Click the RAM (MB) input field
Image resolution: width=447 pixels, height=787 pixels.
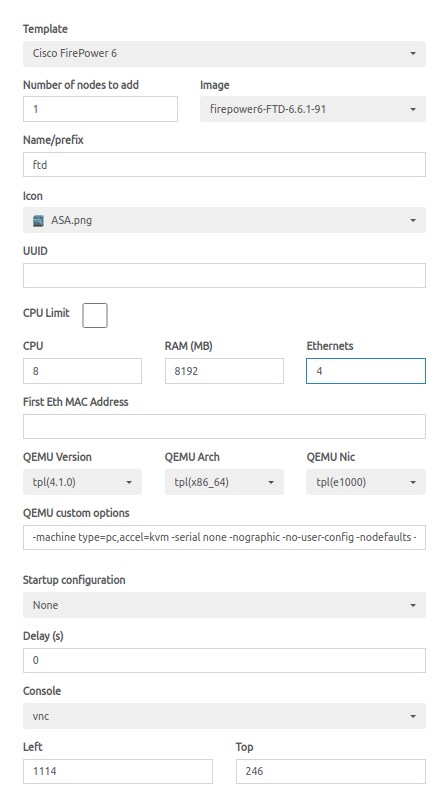pyautogui.click(x=224, y=371)
